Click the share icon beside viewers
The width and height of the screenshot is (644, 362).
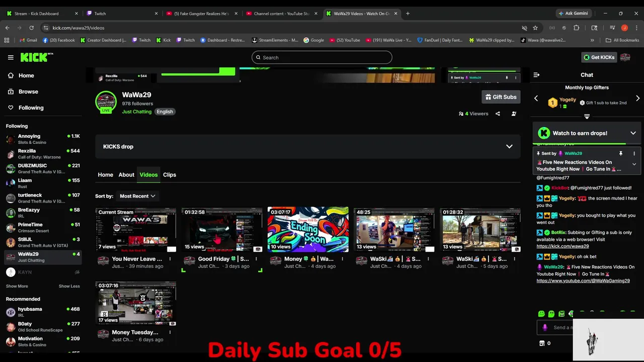[x=498, y=114]
